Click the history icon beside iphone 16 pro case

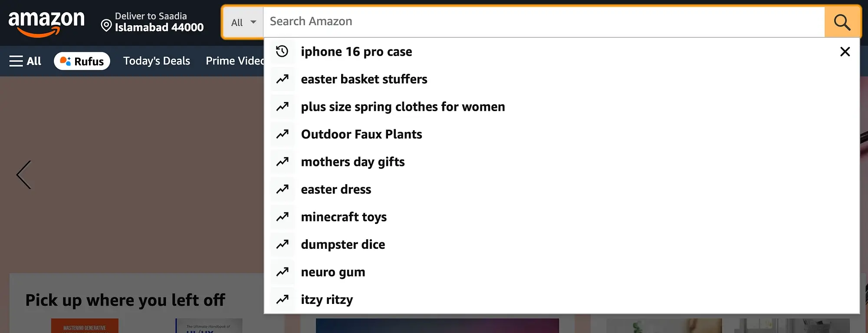282,51
